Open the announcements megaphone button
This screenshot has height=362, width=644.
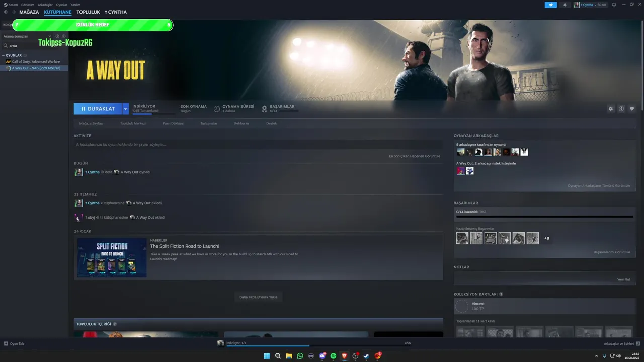click(550, 5)
